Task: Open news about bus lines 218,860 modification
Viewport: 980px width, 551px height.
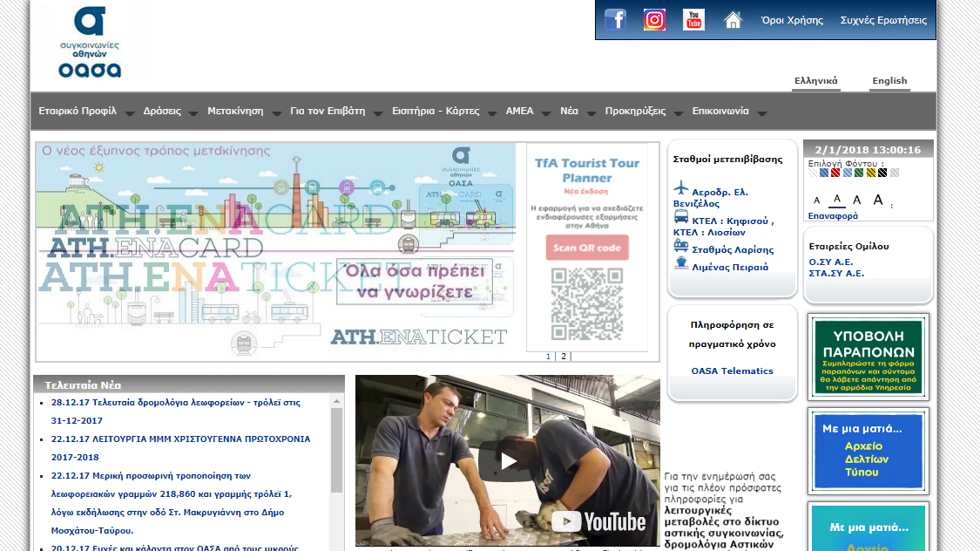Action: [172, 503]
